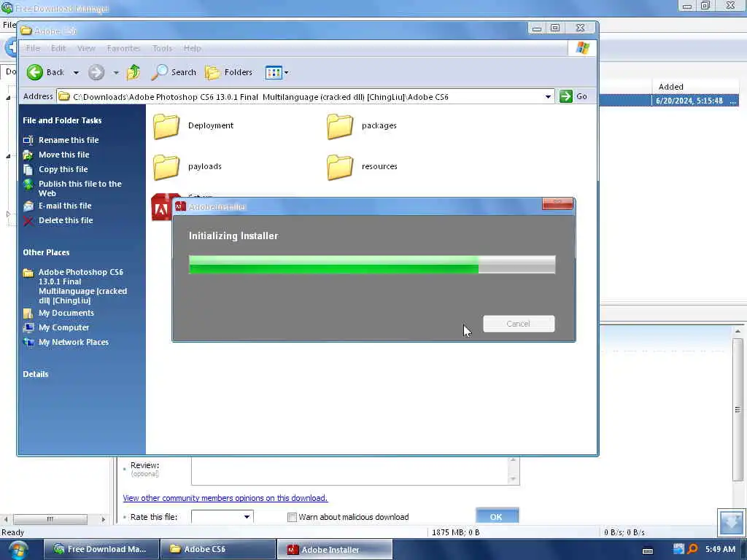747x560 pixels.
Task: Open the Edit menu in Explorer
Action: 58,49
